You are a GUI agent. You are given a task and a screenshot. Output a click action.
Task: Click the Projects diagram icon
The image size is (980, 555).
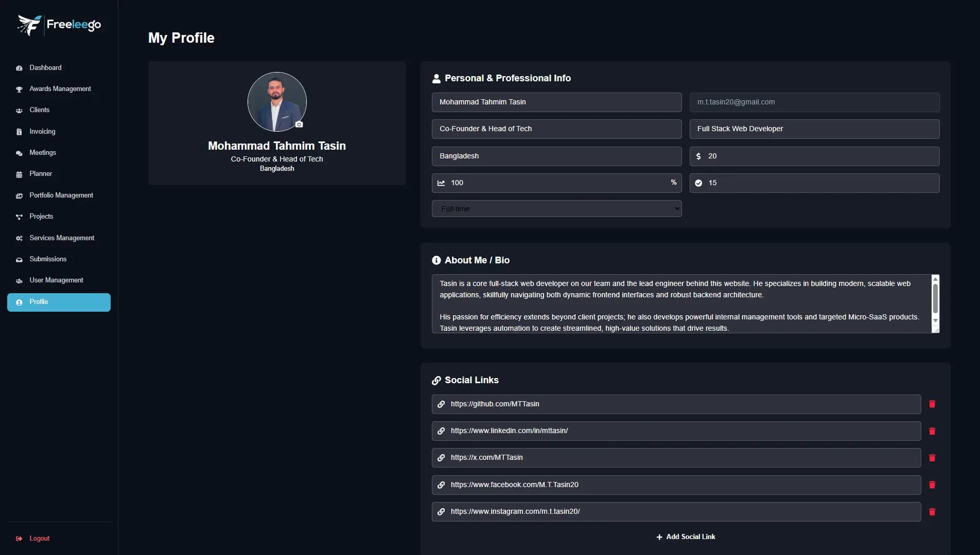tap(19, 217)
